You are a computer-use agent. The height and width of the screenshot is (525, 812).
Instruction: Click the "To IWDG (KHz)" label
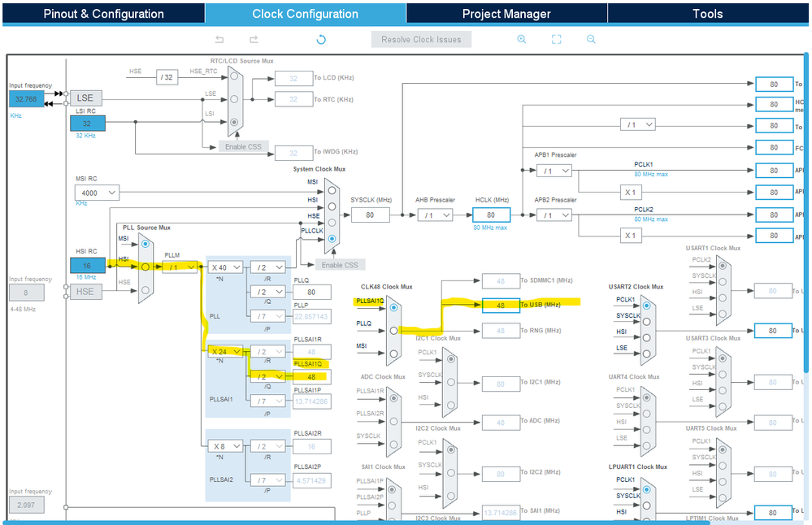[x=336, y=152]
